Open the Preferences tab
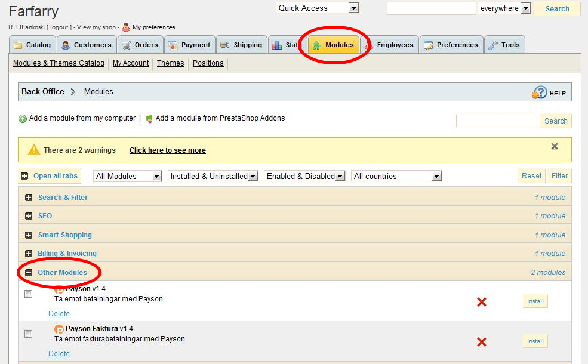Image resolution: width=588 pixels, height=364 pixels. pyautogui.click(x=451, y=45)
